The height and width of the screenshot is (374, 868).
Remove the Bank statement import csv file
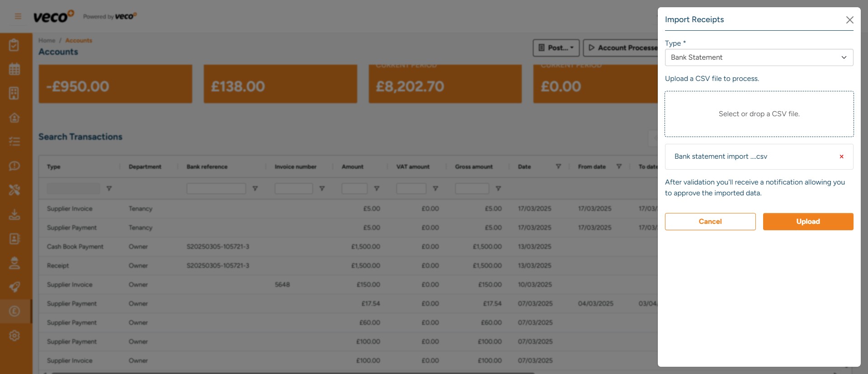pyautogui.click(x=841, y=156)
